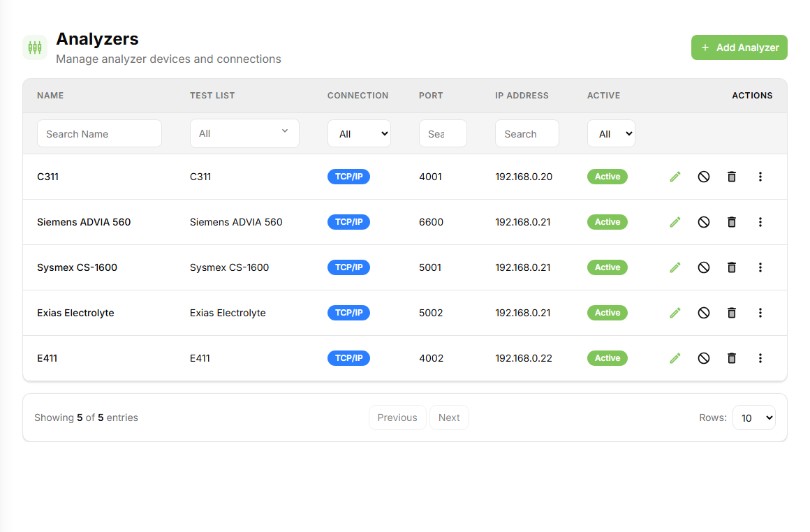The height and width of the screenshot is (532, 810).
Task: Click the TCP/IP badge in Sysmex CS-1600 row
Action: point(348,267)
